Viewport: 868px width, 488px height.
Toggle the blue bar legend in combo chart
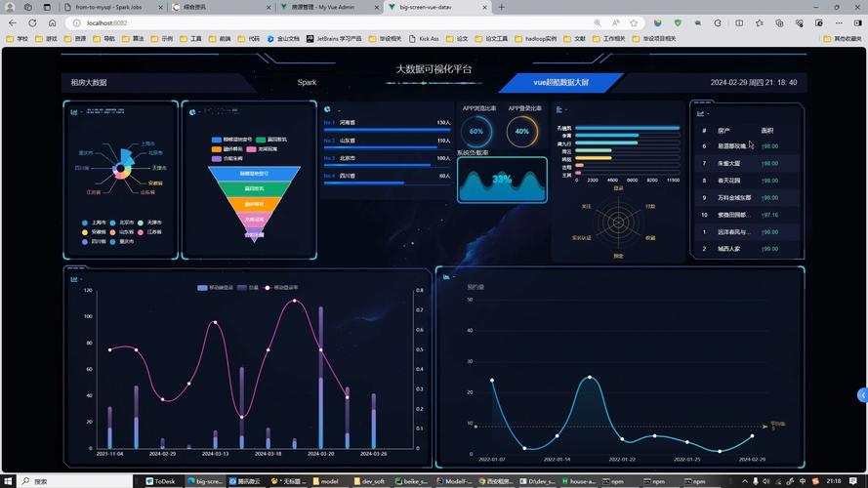216,288
